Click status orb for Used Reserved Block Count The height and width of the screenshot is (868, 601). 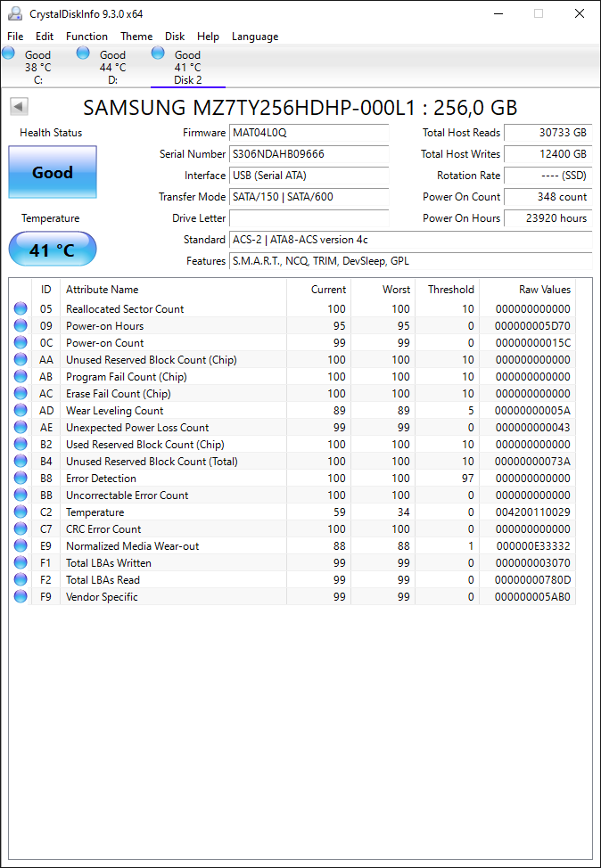tap(21, 444)
